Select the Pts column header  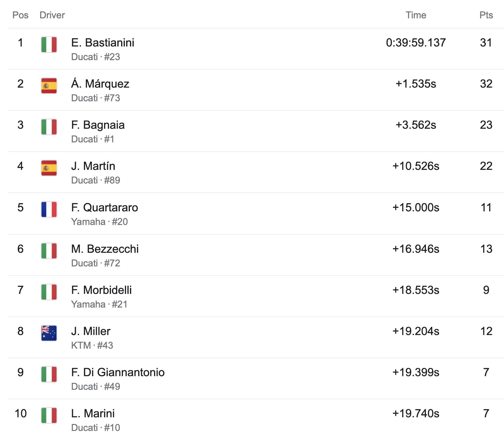pyautogui.click(x=486, y=15)
